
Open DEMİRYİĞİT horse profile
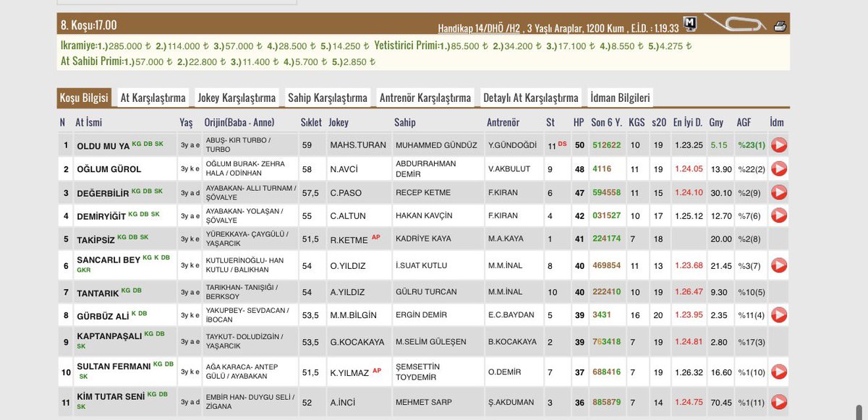(x=101, y=215)
